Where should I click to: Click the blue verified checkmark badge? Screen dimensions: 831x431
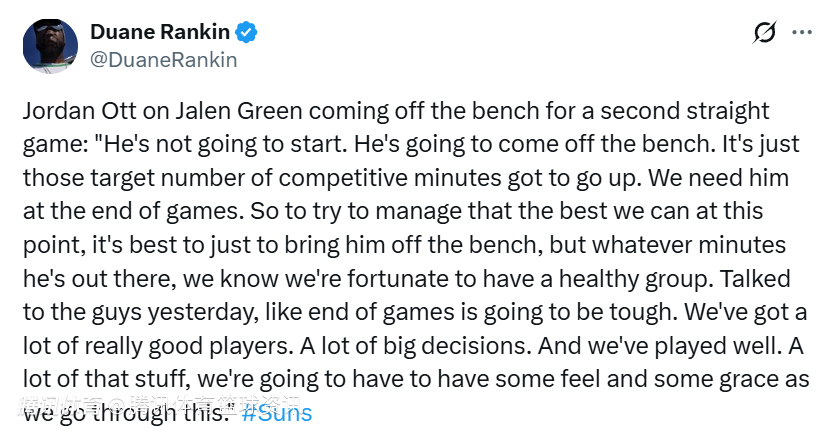point(248,32)
